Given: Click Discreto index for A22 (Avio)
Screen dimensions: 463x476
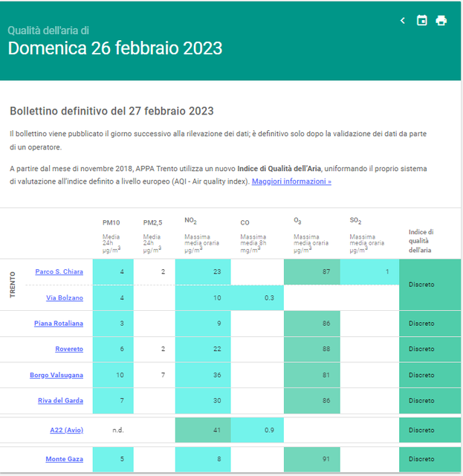Looking at the screenshot, I should 430,430.
